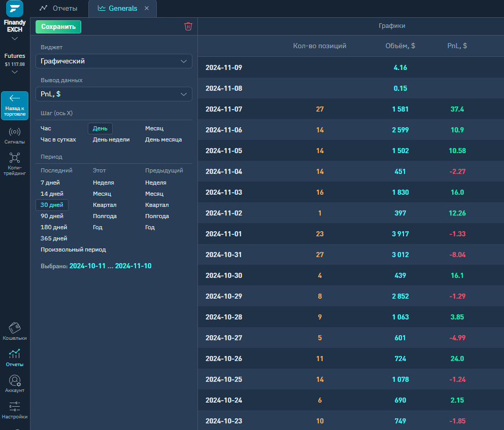The height and width of the screenshot is (430, 504).
Task: Click the Объём, $ column header
Action: point(400,46)
